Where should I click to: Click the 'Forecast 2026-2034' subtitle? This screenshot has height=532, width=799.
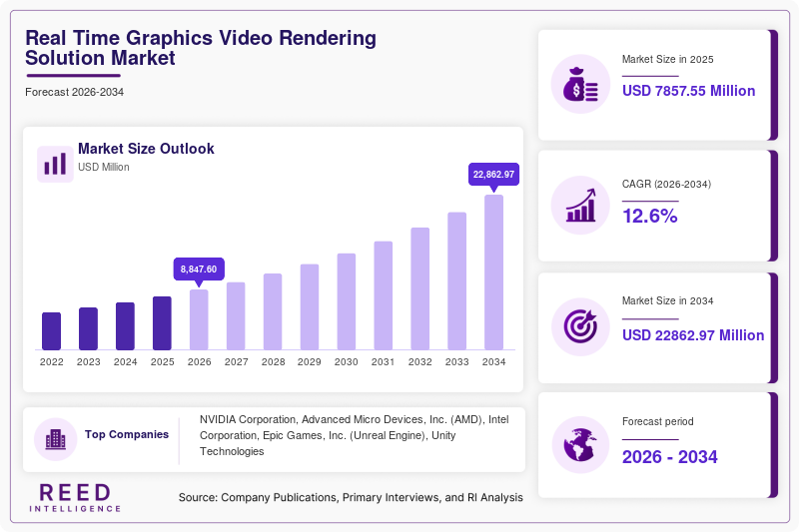(74, 92)
